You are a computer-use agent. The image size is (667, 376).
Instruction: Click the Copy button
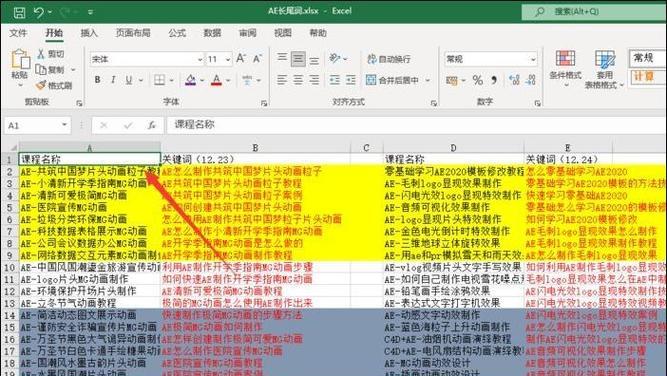coord(50,69)
